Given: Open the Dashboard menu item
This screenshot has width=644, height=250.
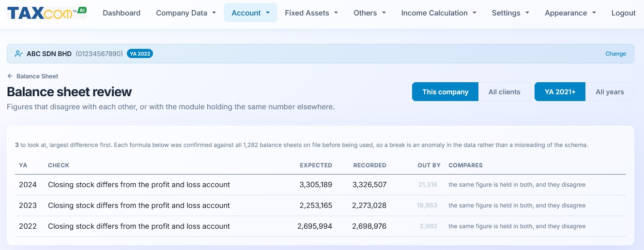Looking at the screenshot, I should pyautogui.click(x=122, y=13).
